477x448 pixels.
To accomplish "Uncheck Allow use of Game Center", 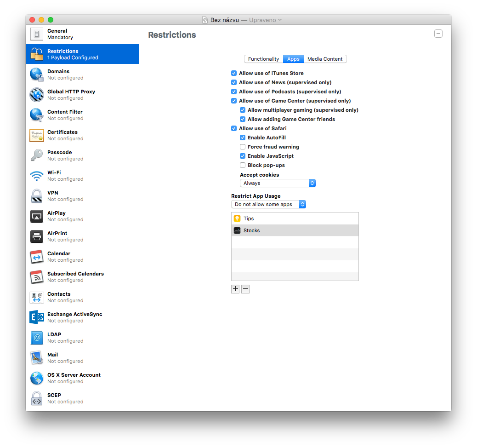I will pos(234,101).
